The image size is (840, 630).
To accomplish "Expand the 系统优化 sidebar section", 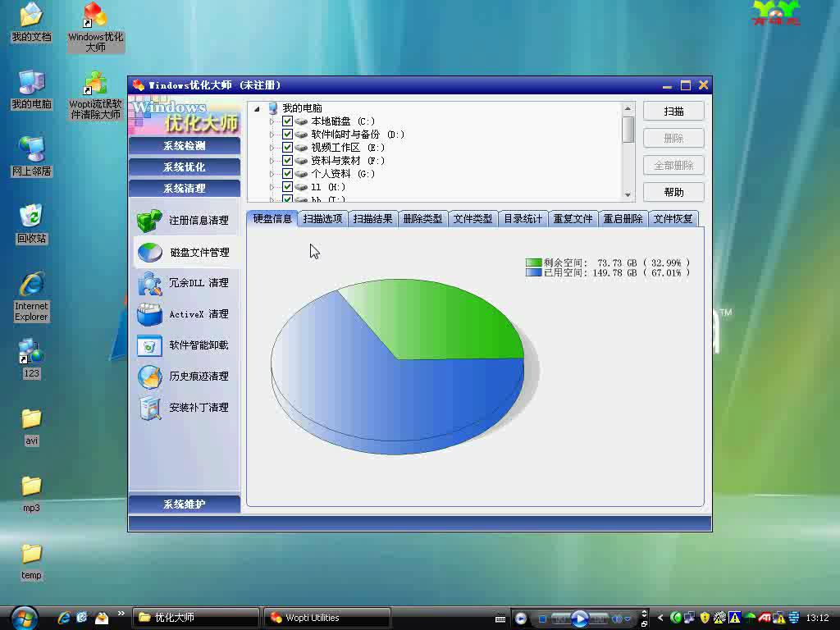I will point(185,167).
